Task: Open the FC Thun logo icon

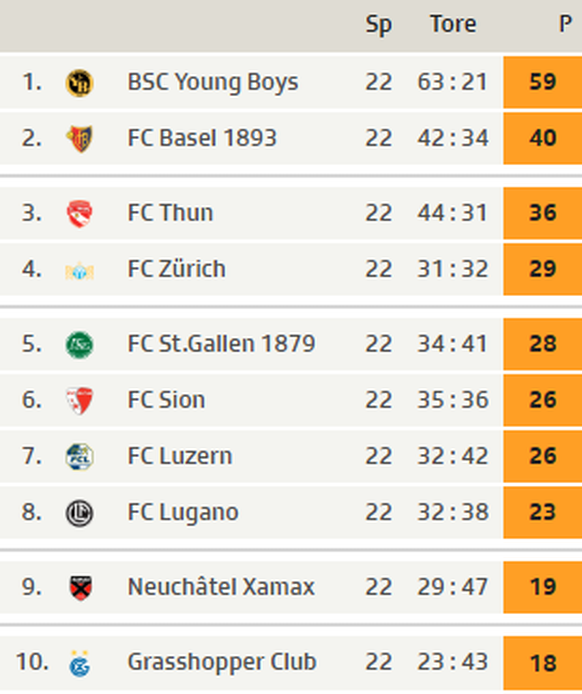Action: 80,214
